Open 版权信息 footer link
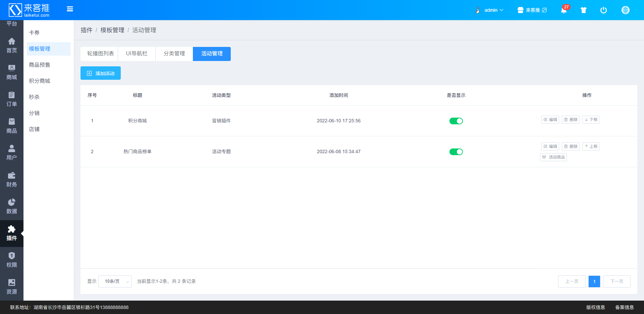Viewport: 644px width, 314px height. (595, 307)
